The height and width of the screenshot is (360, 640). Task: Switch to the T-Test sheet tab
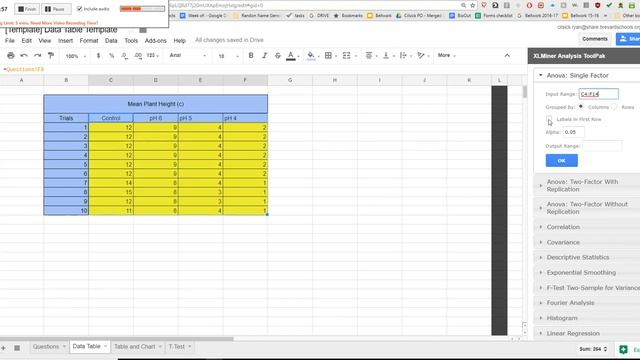[x=180, y=347]
